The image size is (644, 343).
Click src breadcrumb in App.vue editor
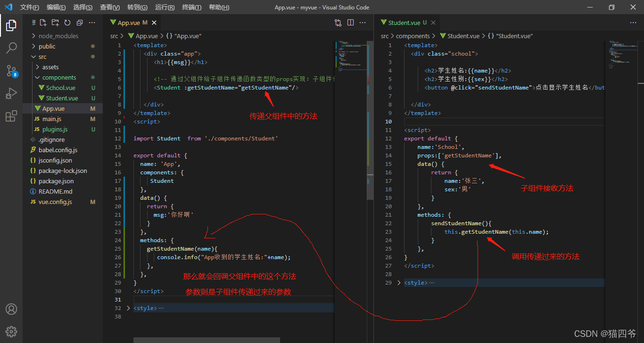point(114,36)
